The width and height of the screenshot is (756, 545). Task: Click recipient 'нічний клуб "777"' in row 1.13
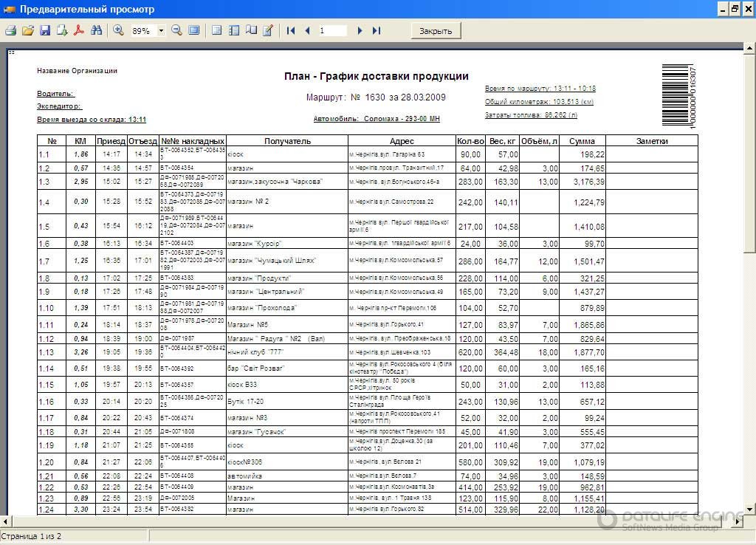[255, 352]
